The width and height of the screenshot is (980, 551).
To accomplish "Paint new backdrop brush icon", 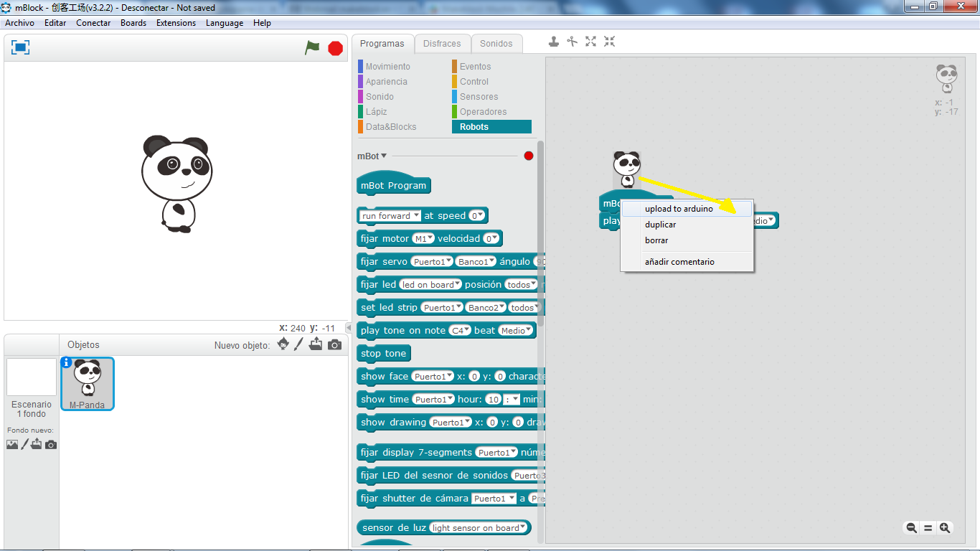I will tap(24, 444).
